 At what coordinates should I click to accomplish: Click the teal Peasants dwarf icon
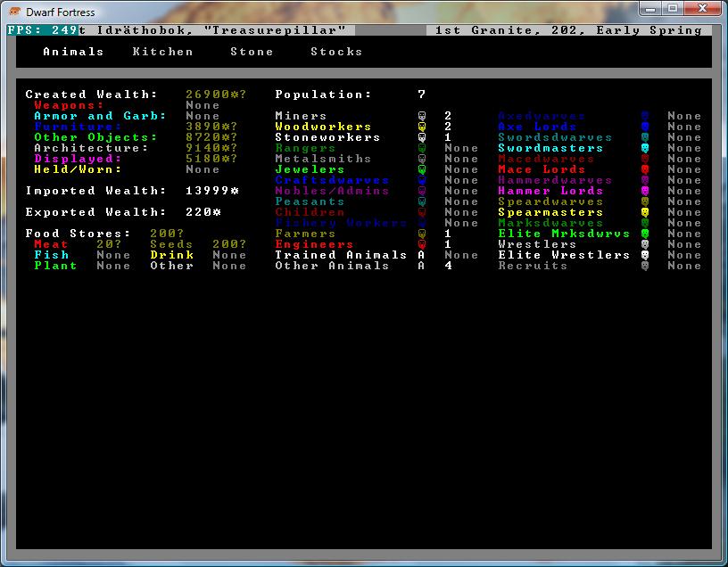(x=422, y=201)
